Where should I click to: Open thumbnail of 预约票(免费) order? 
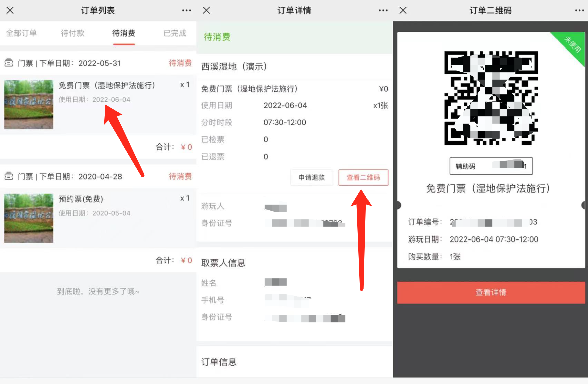point(29,218)
